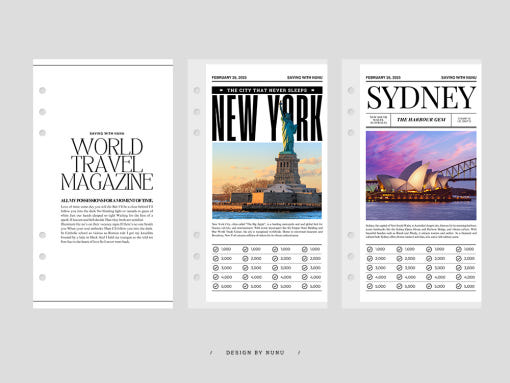Click the slash mark left of 'DESIGN BY NUNU'
This screenshot has height=383, width=510.
coord(211,352)
